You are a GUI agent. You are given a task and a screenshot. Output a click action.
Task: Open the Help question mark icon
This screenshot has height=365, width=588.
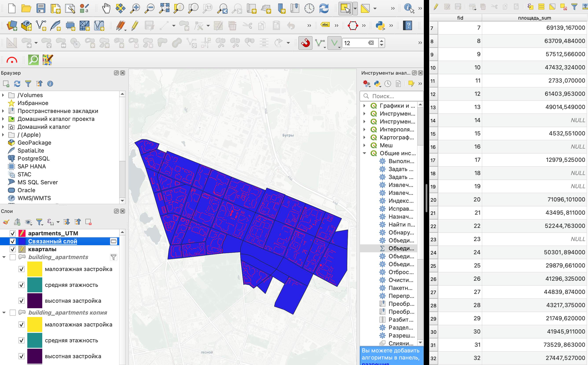click(408, 25)
